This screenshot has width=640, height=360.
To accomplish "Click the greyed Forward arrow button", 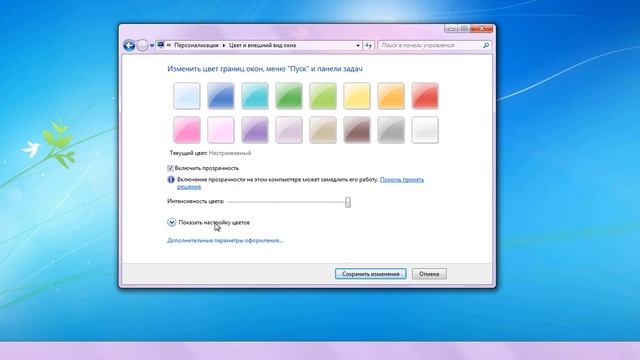I will point(142,45).
